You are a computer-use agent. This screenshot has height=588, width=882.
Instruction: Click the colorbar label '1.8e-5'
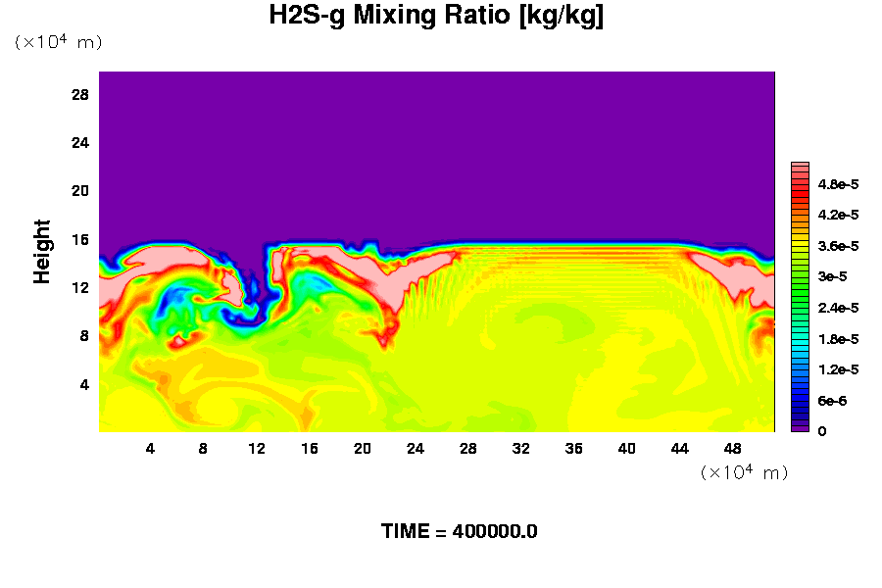[838, 339]
